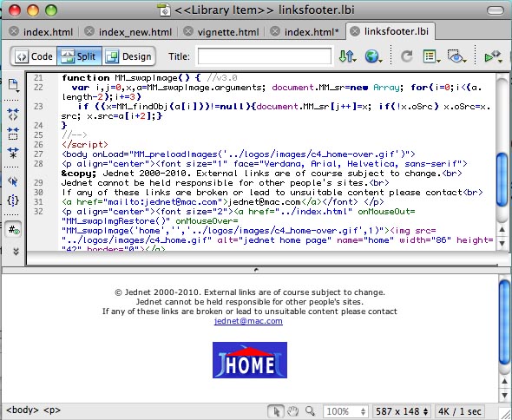Click line number 32 in the gutter

click(x=38, y=212)
